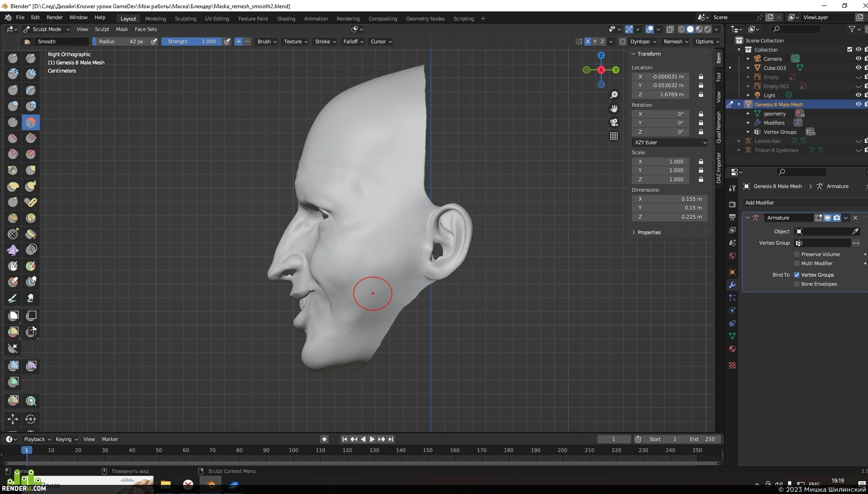868x494 pixels.
Task: Expand the Properties panel section
Action: pos(649,232)
